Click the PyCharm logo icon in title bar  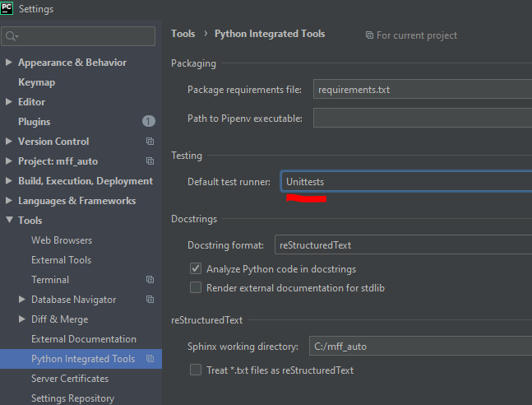click(7, 8)
